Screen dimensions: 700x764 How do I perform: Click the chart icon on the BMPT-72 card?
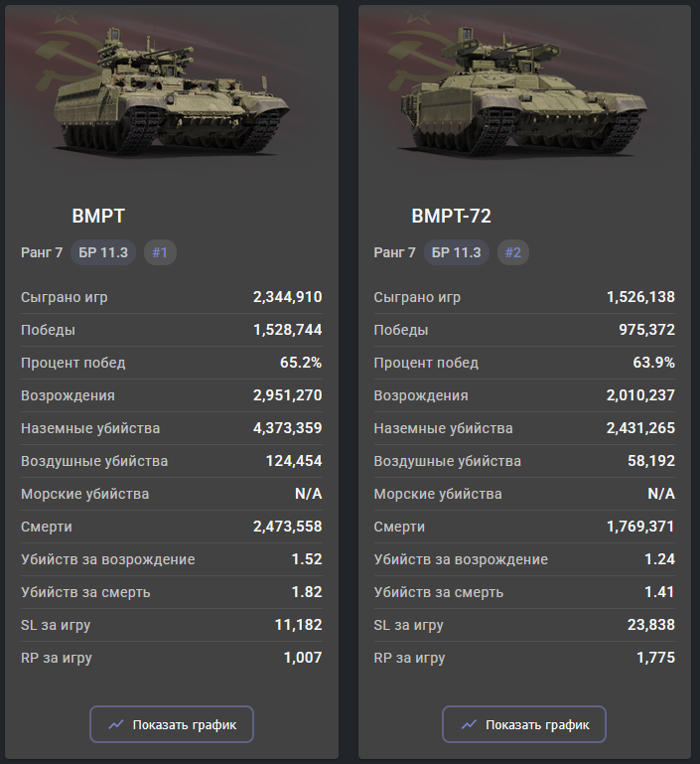(x=469, y=725)
